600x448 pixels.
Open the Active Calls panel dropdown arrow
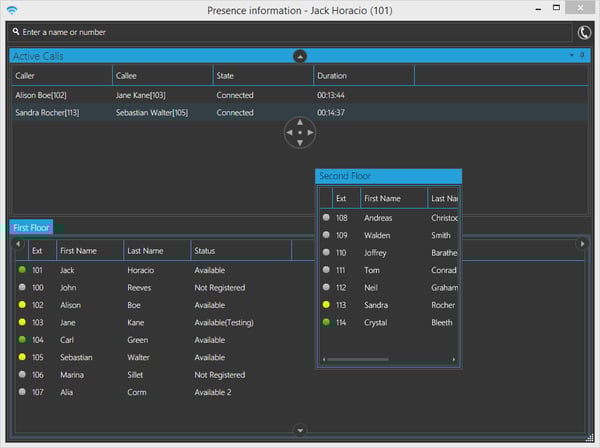tap(572, 55)
